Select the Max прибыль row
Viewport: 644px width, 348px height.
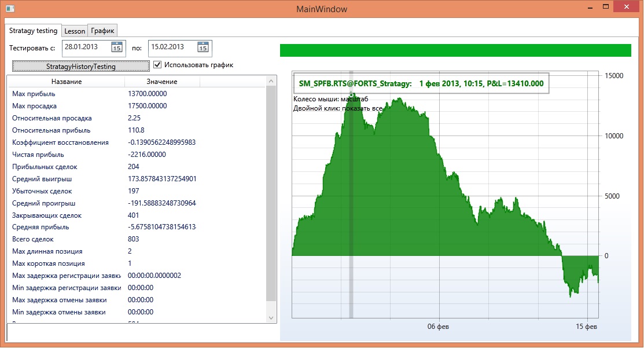point(137,94)
